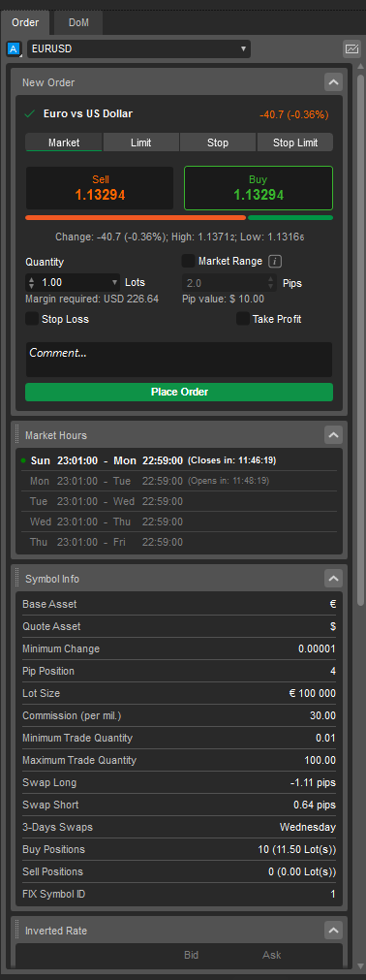This screenshot has width=366, height=980.
Task: Click into the Comment text field
Action: [179, 360]
